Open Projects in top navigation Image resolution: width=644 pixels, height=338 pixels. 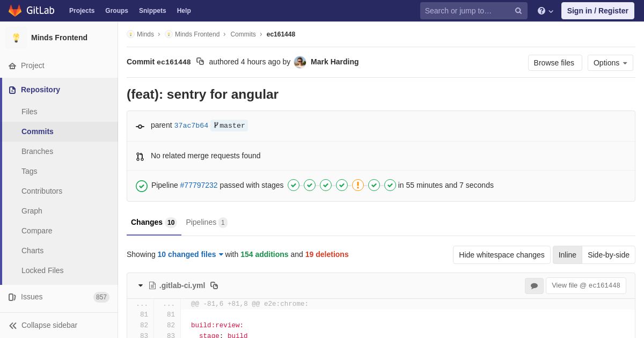coord(82,11)
